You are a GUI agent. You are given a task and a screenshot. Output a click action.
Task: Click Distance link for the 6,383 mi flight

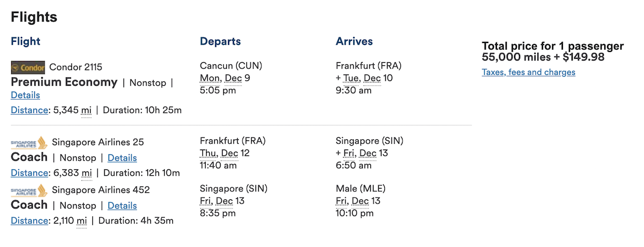click(29, 173)
